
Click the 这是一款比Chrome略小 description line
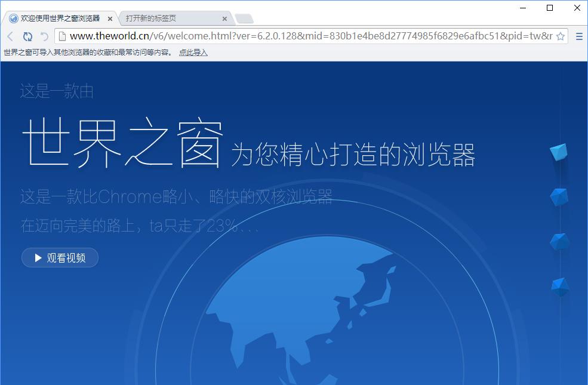coord(176,196)
